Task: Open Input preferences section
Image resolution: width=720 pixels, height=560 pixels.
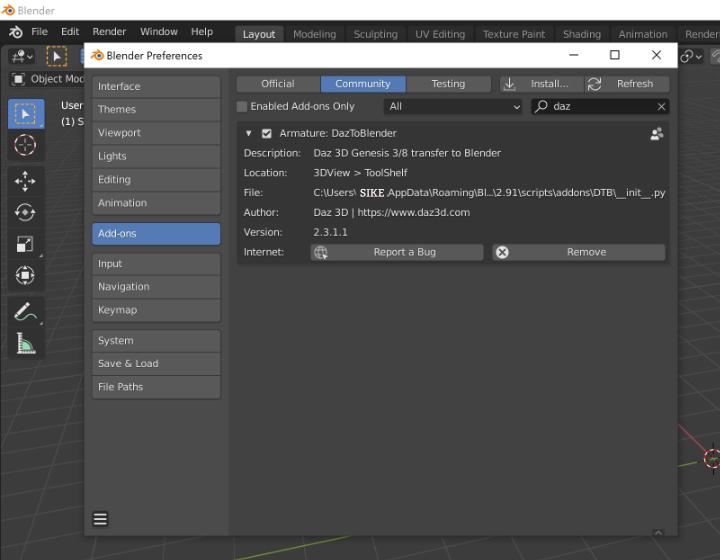Action: pos(156,264)
